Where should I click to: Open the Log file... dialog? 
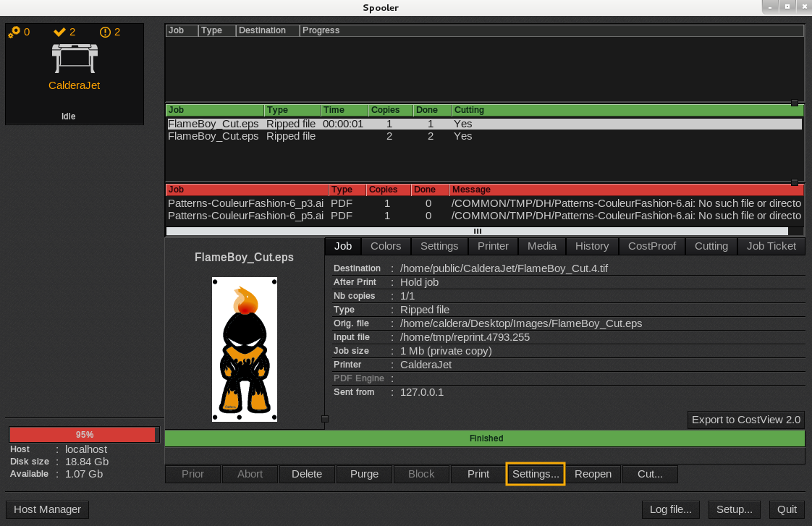[671, 509]
